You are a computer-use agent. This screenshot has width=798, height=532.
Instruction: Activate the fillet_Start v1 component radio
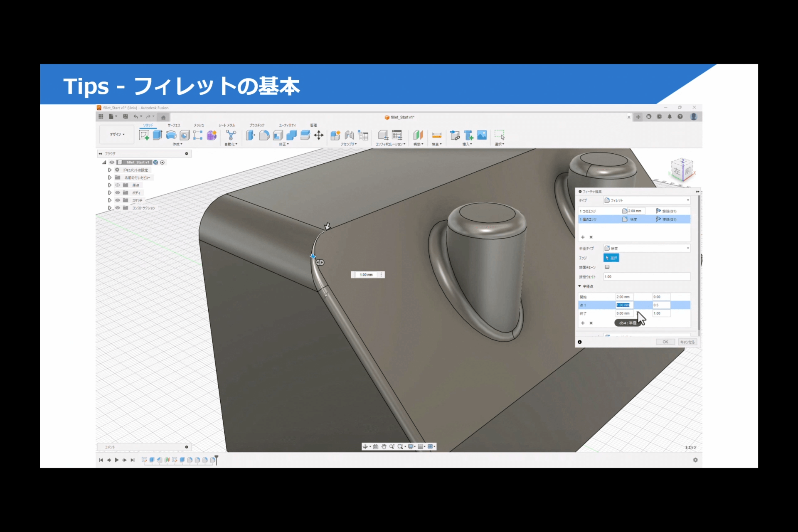point(163,163)
